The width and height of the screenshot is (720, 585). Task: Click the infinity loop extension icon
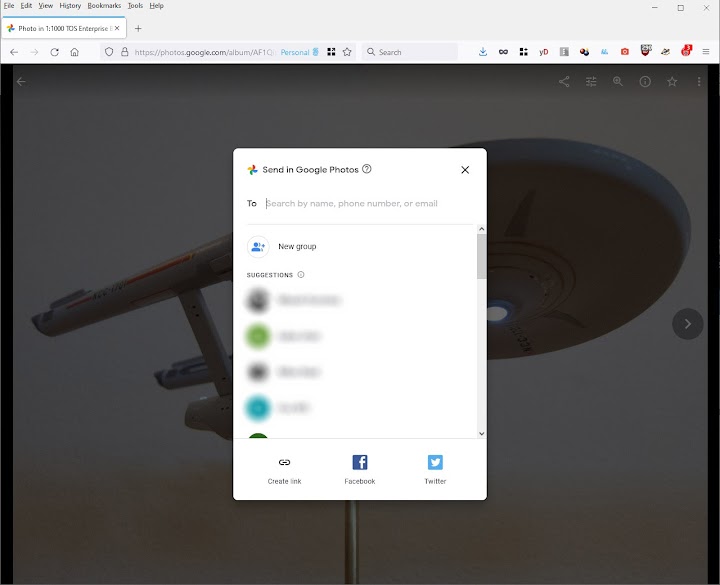pyautogui.click(x=503, y=52)
